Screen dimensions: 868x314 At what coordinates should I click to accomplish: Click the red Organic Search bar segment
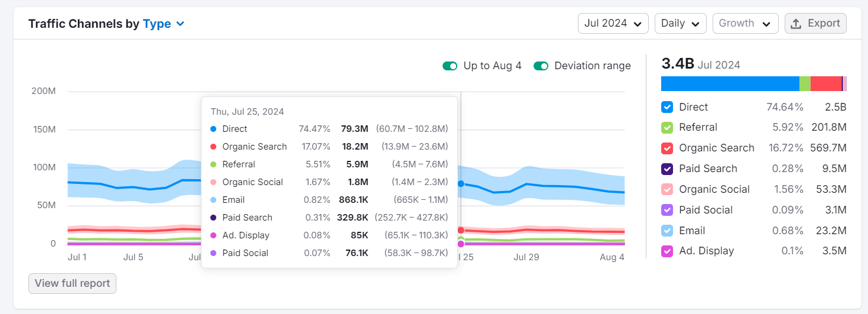pyautogui.click(x=826, y=83)
